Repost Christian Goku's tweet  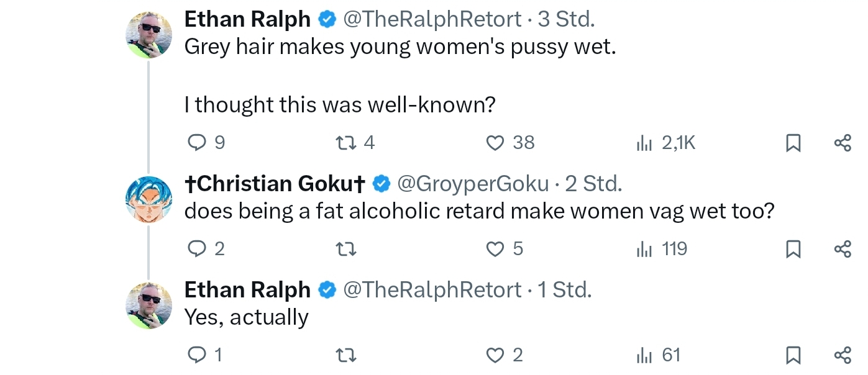click(x=345, y=249)
